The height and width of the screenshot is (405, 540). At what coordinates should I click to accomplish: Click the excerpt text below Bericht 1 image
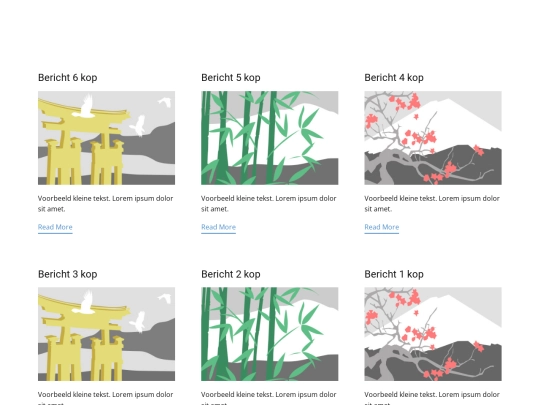click(432, 398)
